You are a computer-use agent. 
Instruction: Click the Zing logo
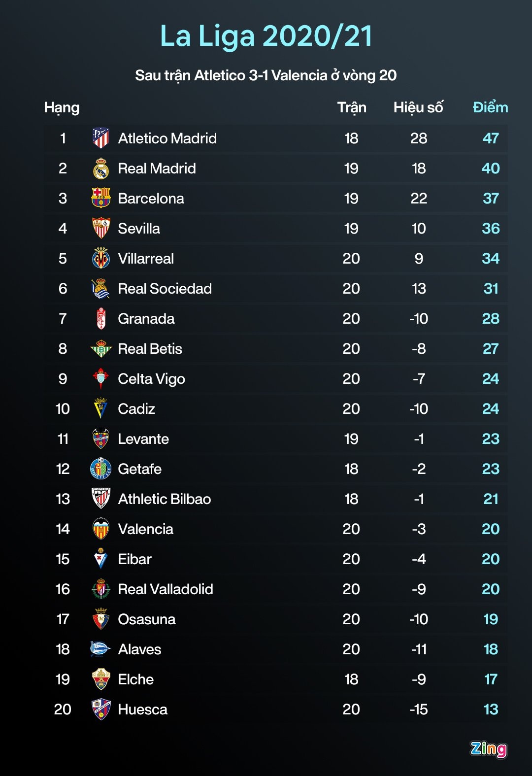488,749
